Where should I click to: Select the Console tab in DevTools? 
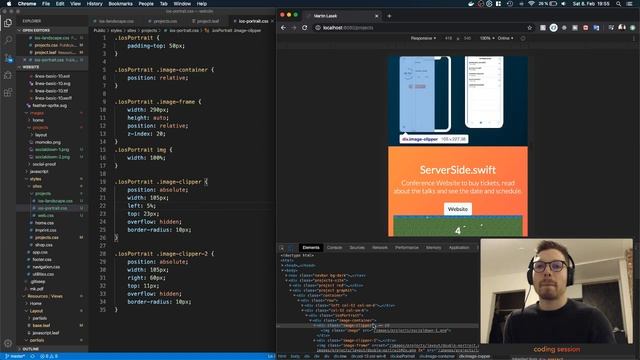pyautogui.click(x=334, y=248)
